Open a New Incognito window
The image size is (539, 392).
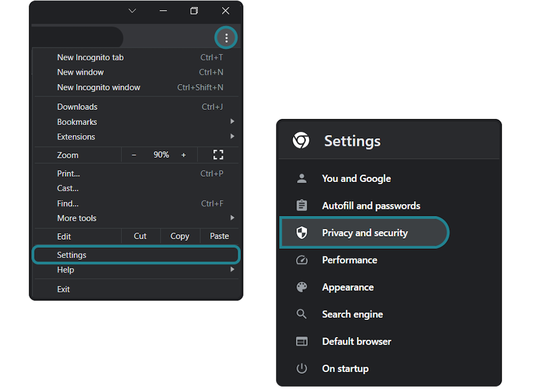point(99,87)
